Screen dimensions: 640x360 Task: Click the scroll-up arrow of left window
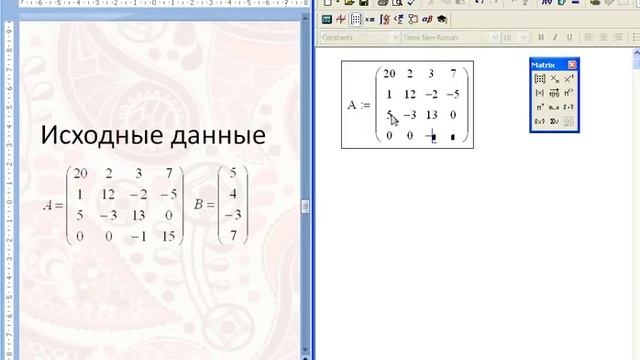click(305, 17)
